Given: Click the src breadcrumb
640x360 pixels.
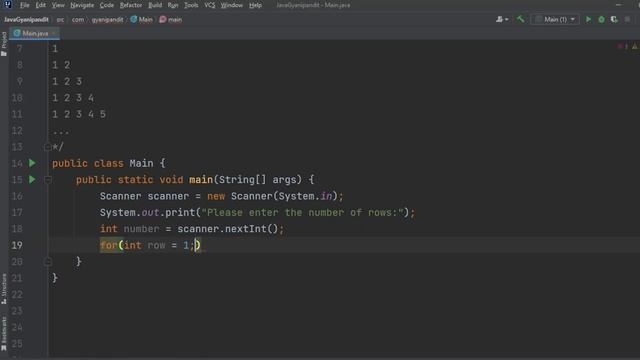Looking at the screenshot, I should pyautogui.click(x=60, y=20).
